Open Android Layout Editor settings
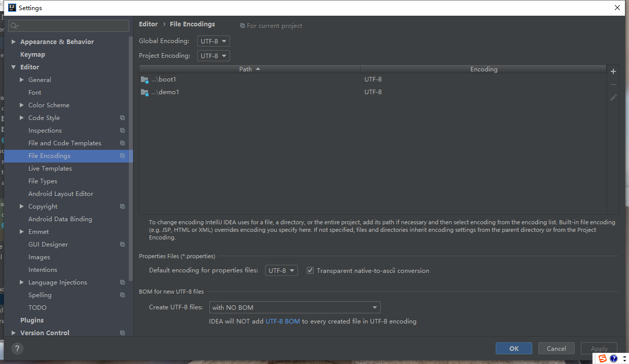This screenshot has height=364, width=629. click(x=61, y=194)
